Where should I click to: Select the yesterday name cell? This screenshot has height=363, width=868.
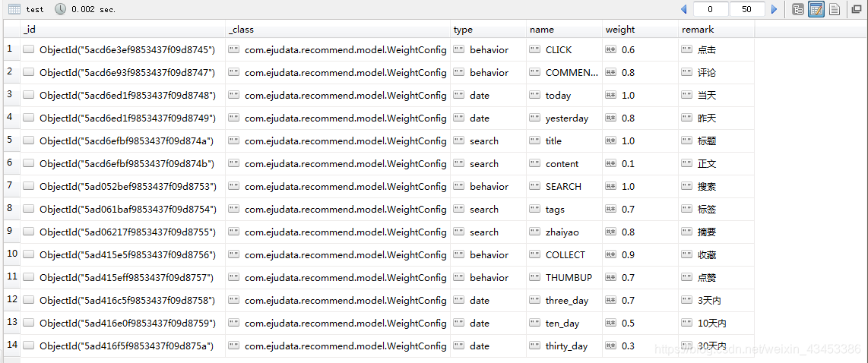pos(564,118)
